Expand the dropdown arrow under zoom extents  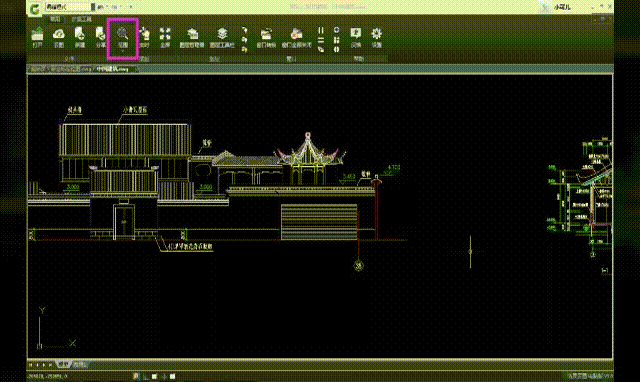pos(123,51)
